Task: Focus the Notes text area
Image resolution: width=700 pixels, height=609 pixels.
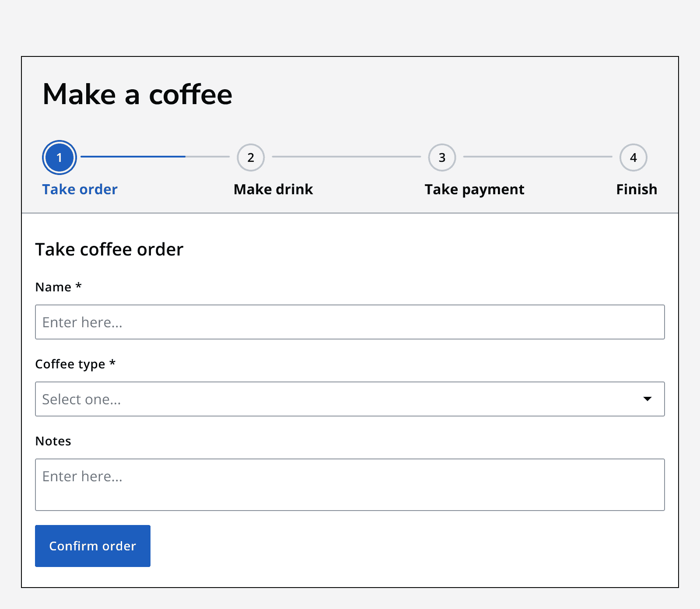Action: tap(350, 485)
